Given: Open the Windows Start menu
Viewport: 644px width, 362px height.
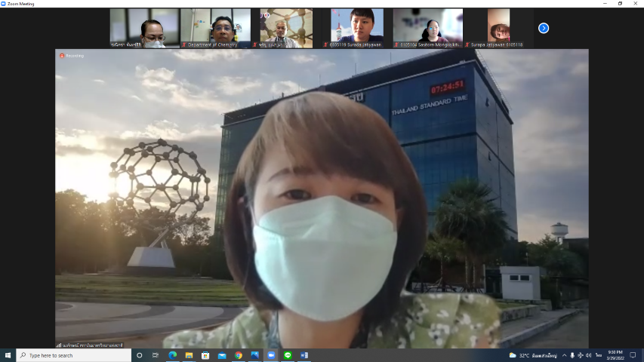Looking at the screenshot, I should pyautogui.click(x=8, y=355).
